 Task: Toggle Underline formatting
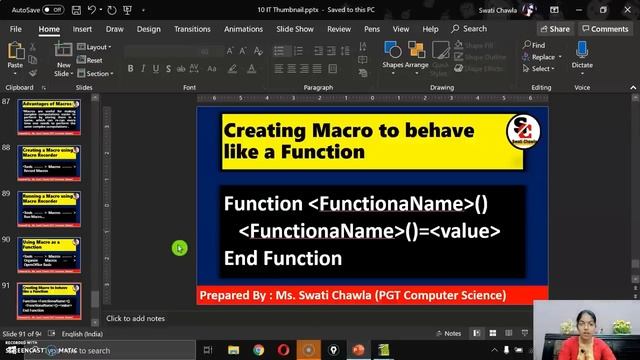coord(156,69)
